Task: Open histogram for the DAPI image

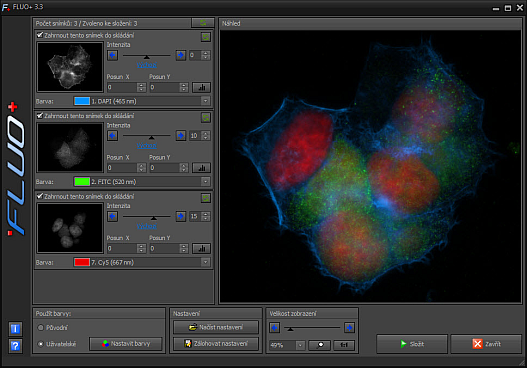Action: click(201, 87)
